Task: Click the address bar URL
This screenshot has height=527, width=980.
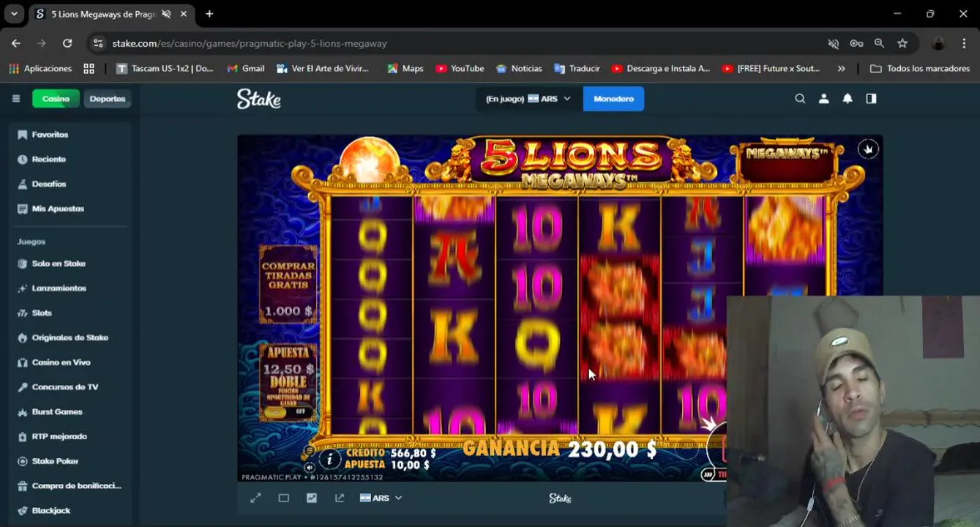Action: 250,43
